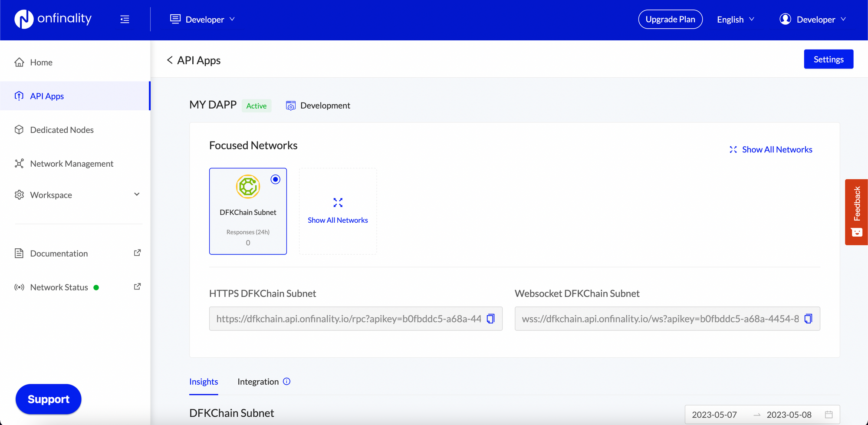This screenshot has width=868, height=425.
Task: Click the Integration info icon
Action: pyautogui.click(x=287, y=381)
